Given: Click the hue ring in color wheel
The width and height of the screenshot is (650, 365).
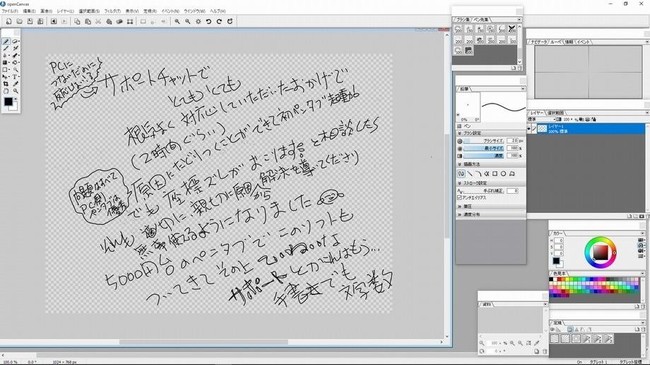Looking at the screenshot, I should pyautogui.click(x=601, y=239).
